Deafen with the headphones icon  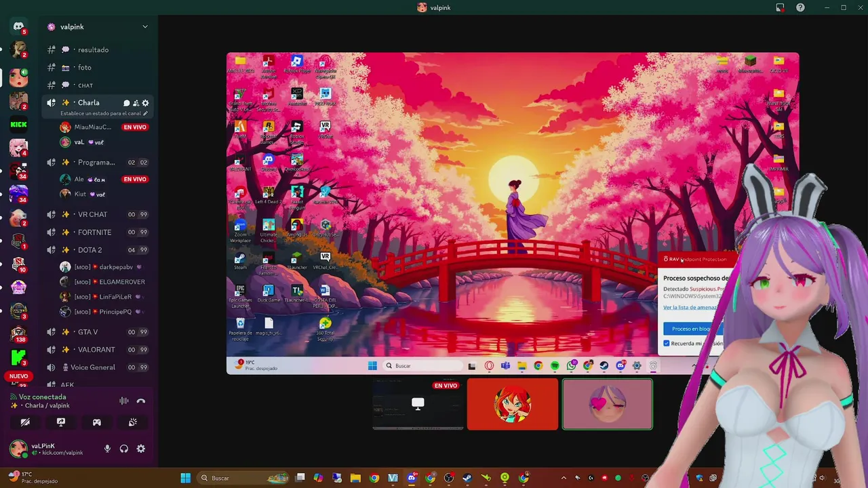(124, 449)
